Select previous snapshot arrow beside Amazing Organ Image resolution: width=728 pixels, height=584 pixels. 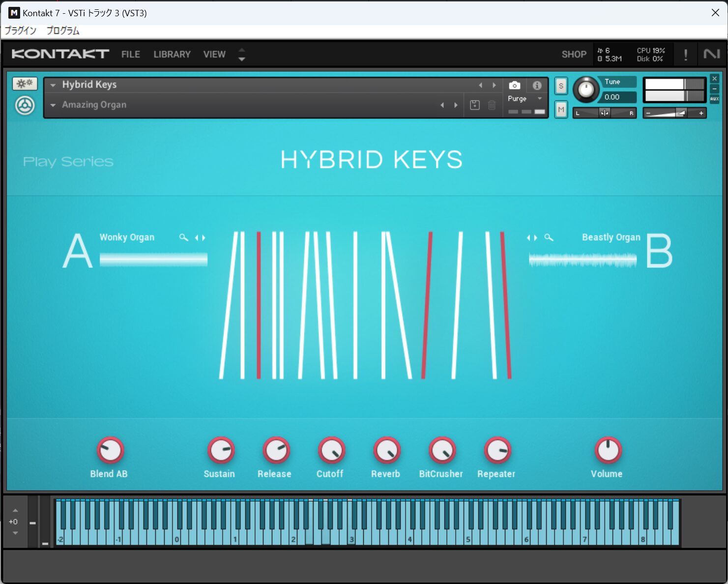(x=442, y=105)
